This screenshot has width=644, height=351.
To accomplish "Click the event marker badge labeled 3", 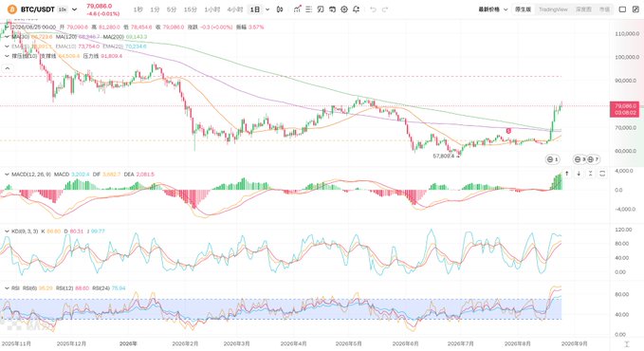I will (x=580, y=159).
